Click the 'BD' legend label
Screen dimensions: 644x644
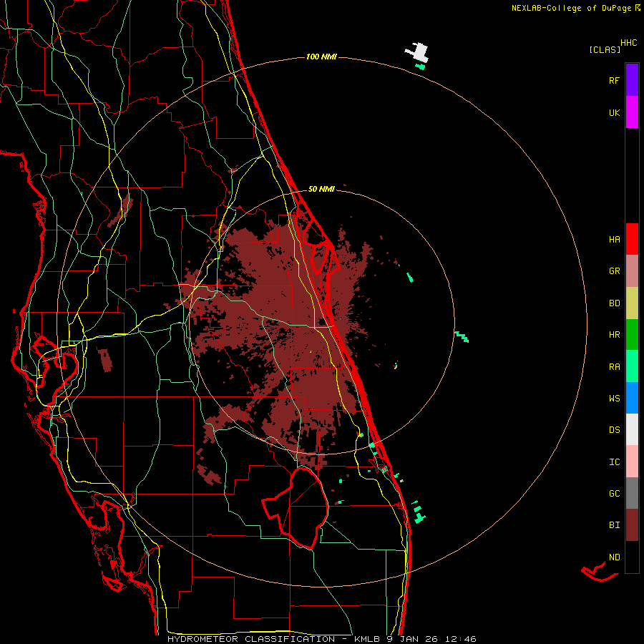tap(615, 303)
